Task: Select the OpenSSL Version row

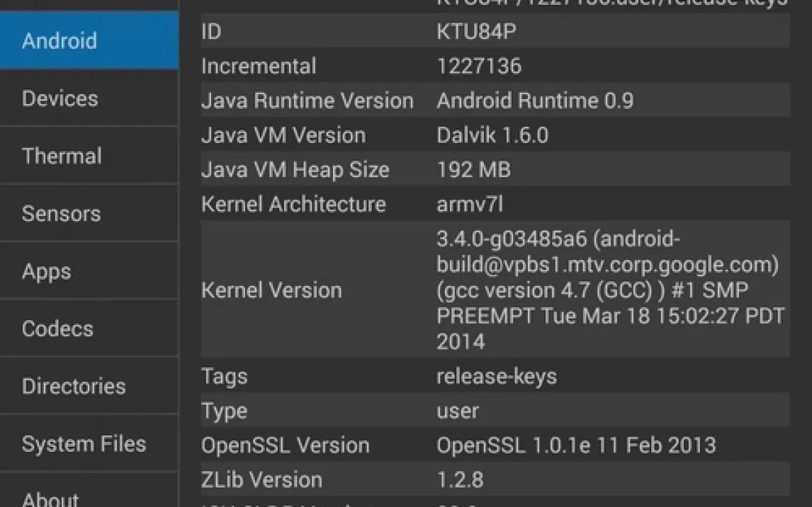Action: (x=495, y=445)
